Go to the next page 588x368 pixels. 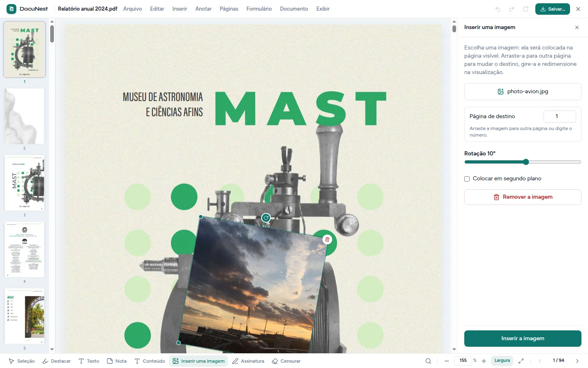click(577, 361)
